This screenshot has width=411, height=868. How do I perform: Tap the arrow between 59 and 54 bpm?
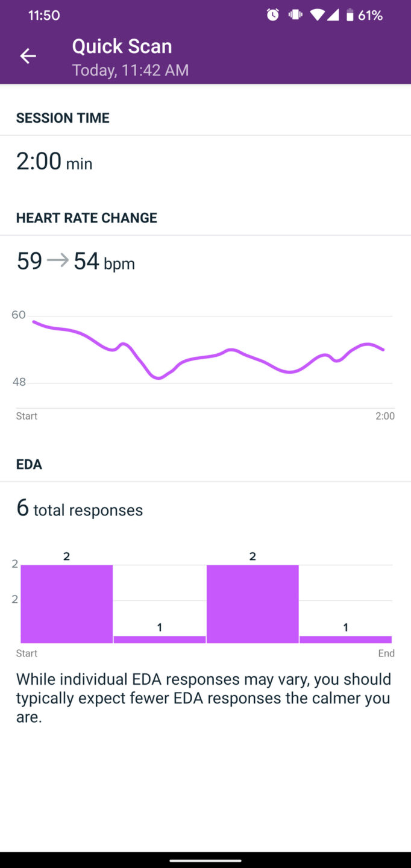(x=58, y=260)
